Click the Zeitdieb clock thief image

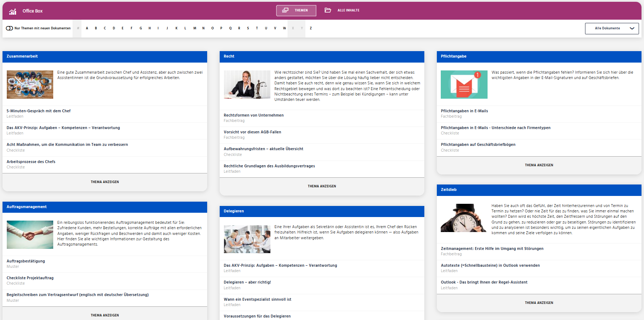click(x=463, y=218)
